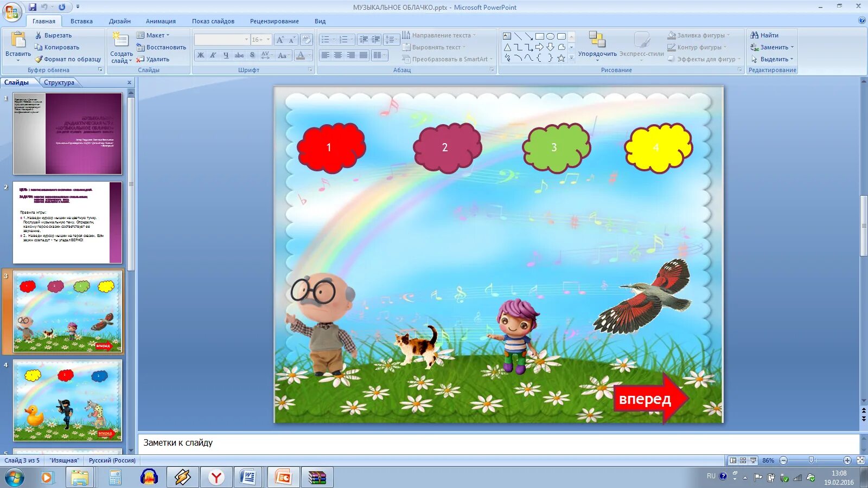This screenshot has width=868, height=488.
Task: Open font color dropdown arrow
Action: click(x=310, y=55)
